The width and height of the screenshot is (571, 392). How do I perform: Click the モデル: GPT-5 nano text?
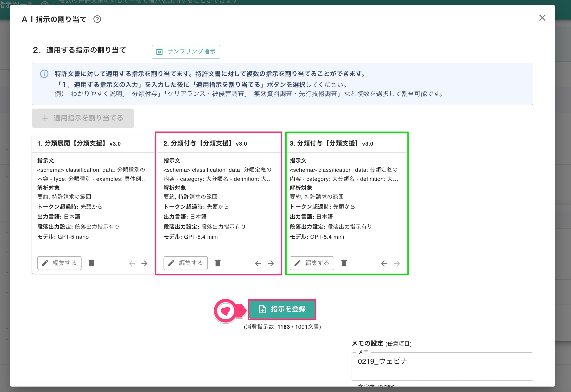tap(63, 237)
